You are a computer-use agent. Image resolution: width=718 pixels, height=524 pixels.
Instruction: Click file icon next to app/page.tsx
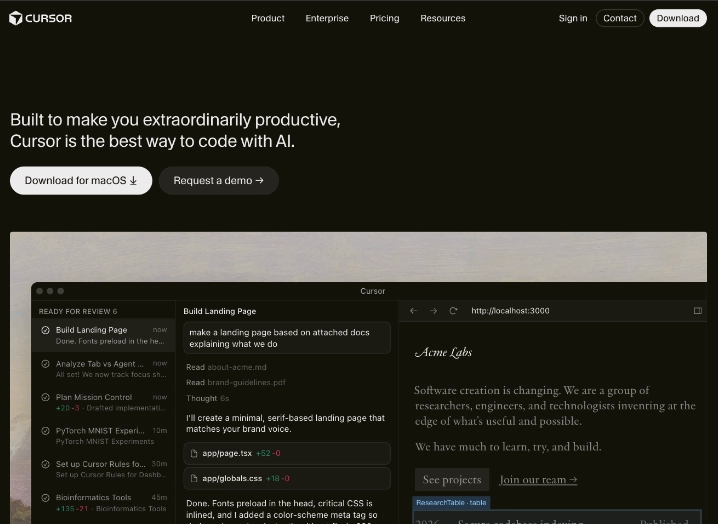tap(194, 453)
